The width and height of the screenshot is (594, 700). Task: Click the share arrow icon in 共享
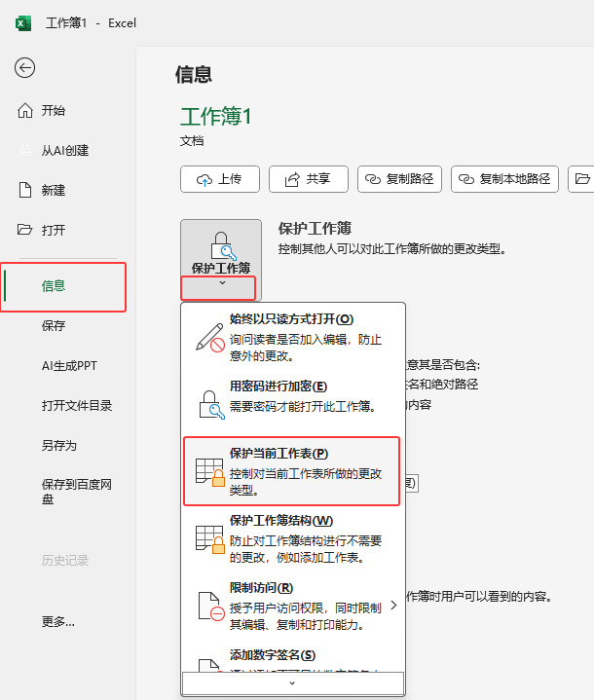(x=292, y=179)
